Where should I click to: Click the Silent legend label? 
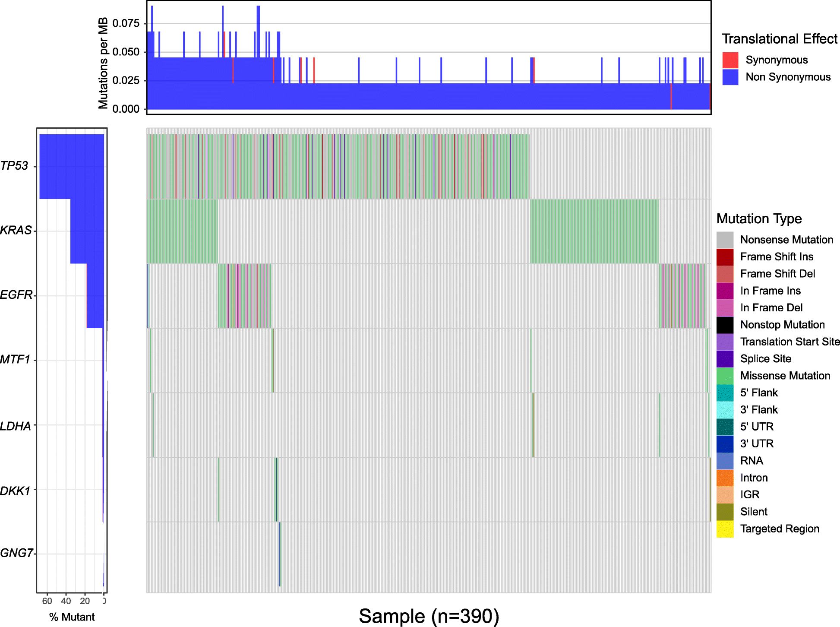(x=754, y=512)
